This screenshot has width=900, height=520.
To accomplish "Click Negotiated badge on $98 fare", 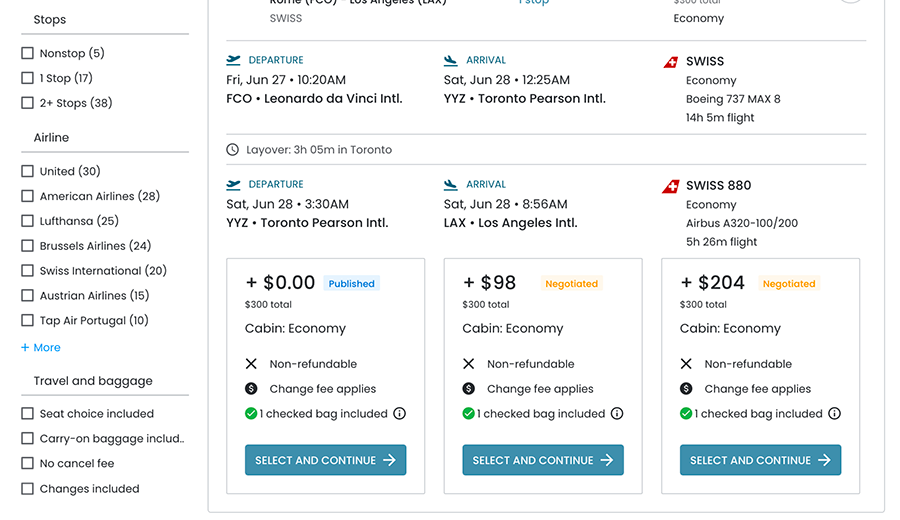I will click(x=571, y=284).
